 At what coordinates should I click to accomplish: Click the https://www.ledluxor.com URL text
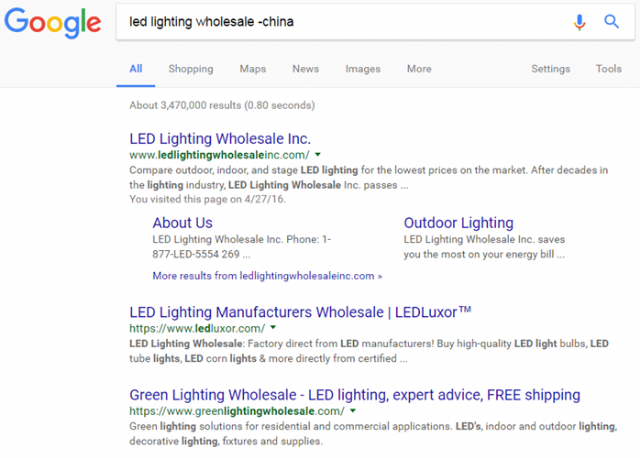point(197,328)
